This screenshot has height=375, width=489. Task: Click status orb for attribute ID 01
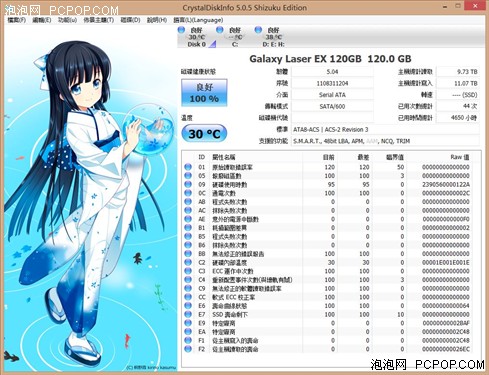click(188, 167)
